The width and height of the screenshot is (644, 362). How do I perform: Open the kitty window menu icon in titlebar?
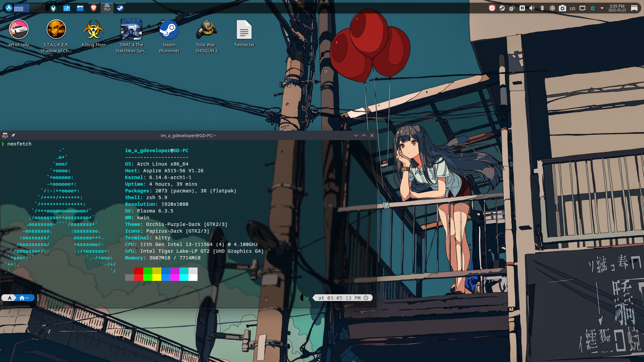(x=5, y=135)
